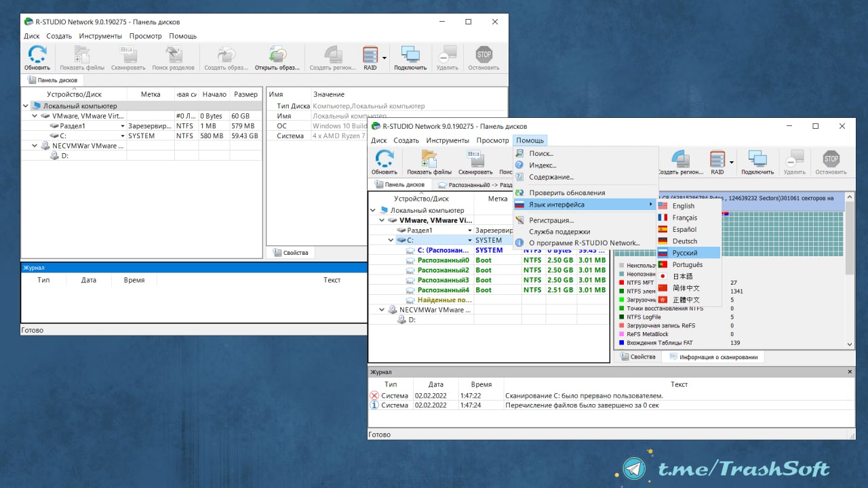The width and height of the screenshot is (868, 488).
Task: Click the Создать образ icon in the back window
Action: pos(225,55)
